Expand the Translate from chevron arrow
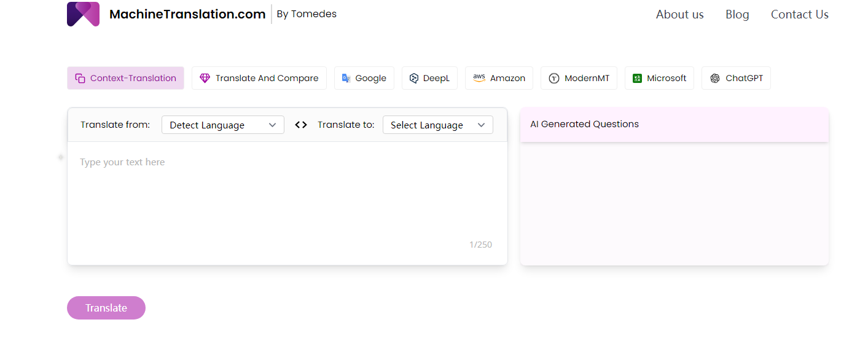The image size is (868, 357). click(x=273, y=125)
